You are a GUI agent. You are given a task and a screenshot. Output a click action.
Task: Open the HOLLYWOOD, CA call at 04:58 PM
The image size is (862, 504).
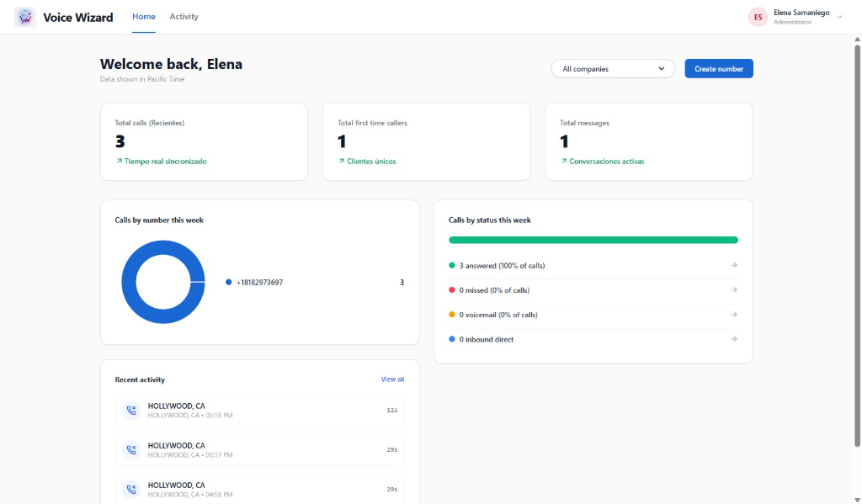click(x=259, y=489)
